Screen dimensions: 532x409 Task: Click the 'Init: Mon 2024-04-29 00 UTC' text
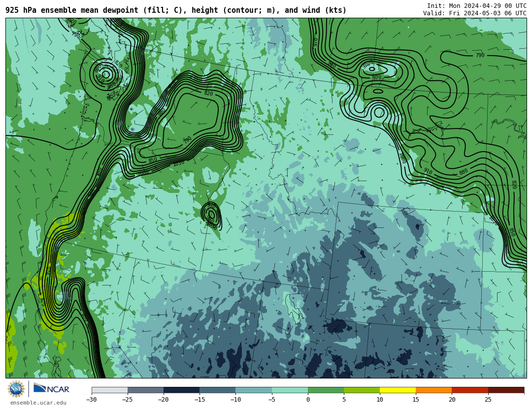477,6
